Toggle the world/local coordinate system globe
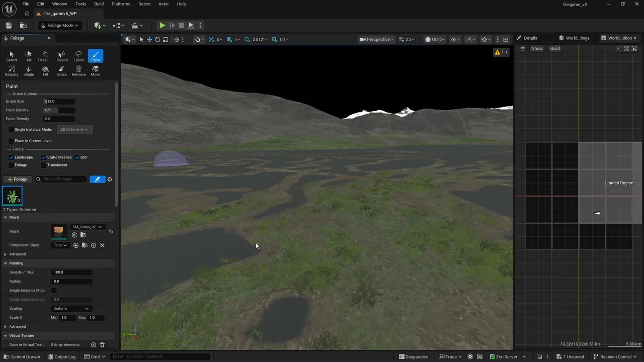The width and height of the screenshot is (644, 362). (177, 39)
